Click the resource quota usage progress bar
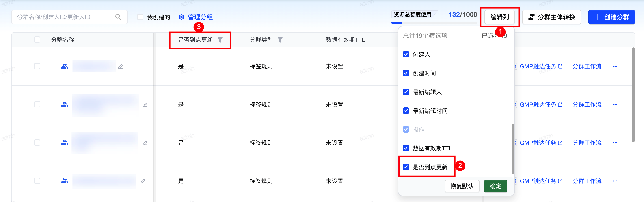Image resolution: width=644 pixels, height=202 pixels. tap(434, 23)
